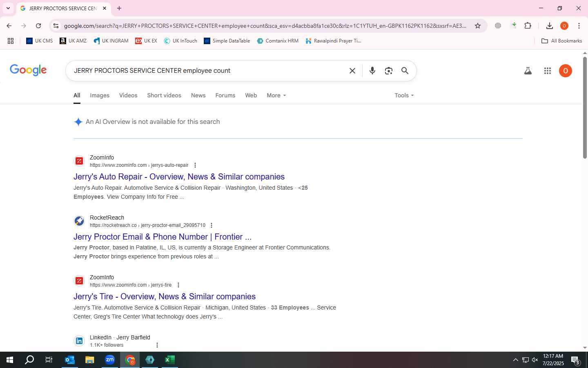Open Google apps grid icon
The height and width of the screenshot is (368, 588).
coord(548,71)
